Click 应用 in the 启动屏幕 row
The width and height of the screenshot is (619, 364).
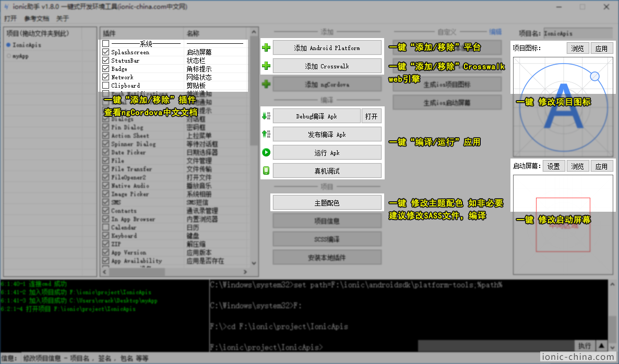602,166
